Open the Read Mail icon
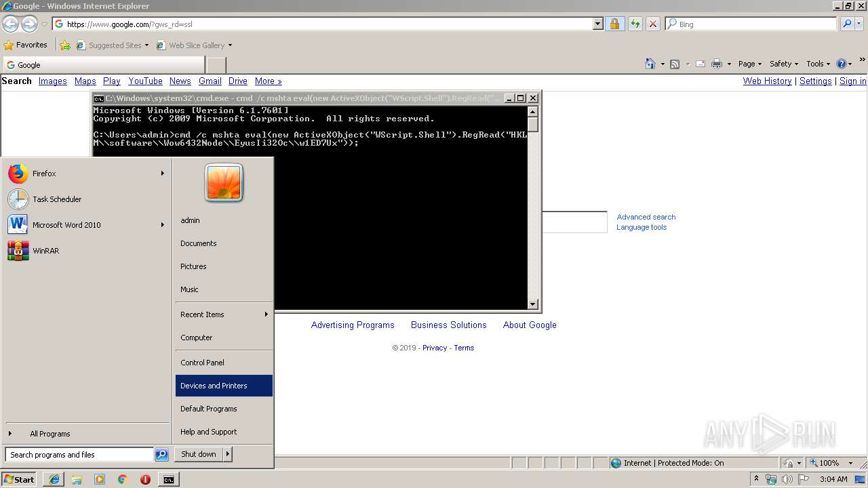 tap(701, 64)
